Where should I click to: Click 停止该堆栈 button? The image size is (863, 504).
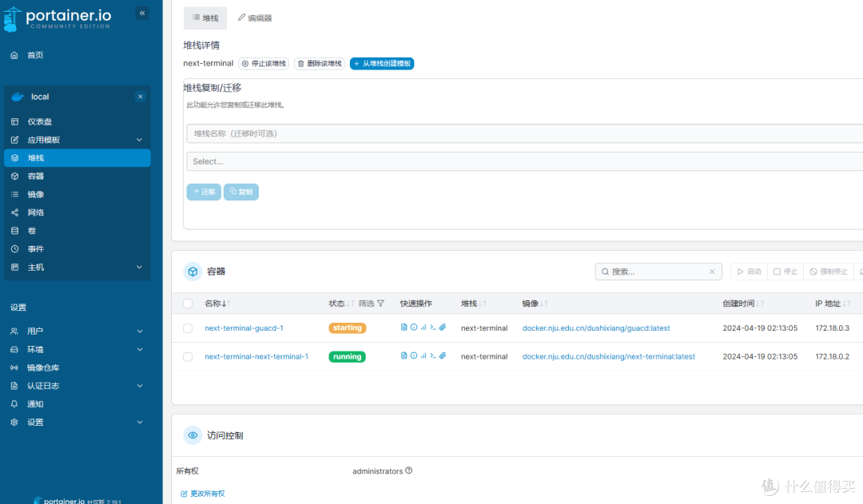pyautogui.click(x=264, y=64)
